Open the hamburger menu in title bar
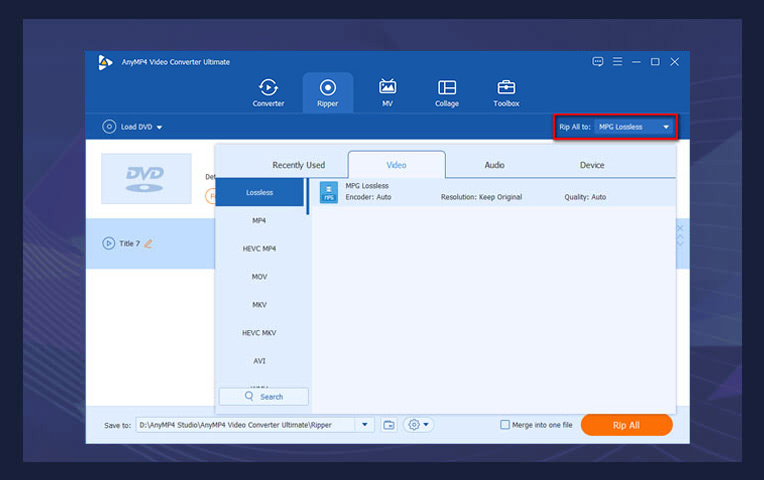 tap(617, 62)
